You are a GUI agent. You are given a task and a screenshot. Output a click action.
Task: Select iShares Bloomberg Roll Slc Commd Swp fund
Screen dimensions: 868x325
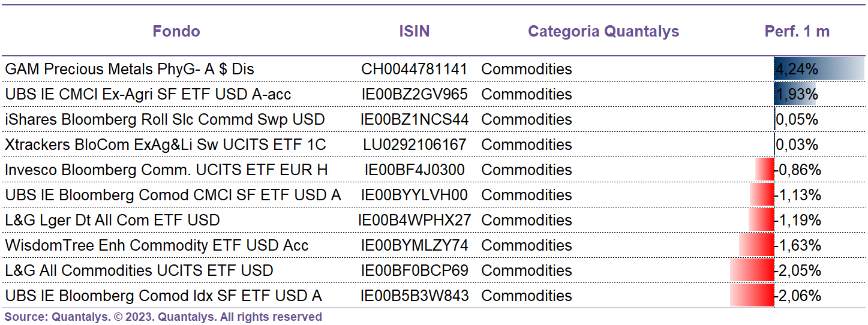point(165,119)
